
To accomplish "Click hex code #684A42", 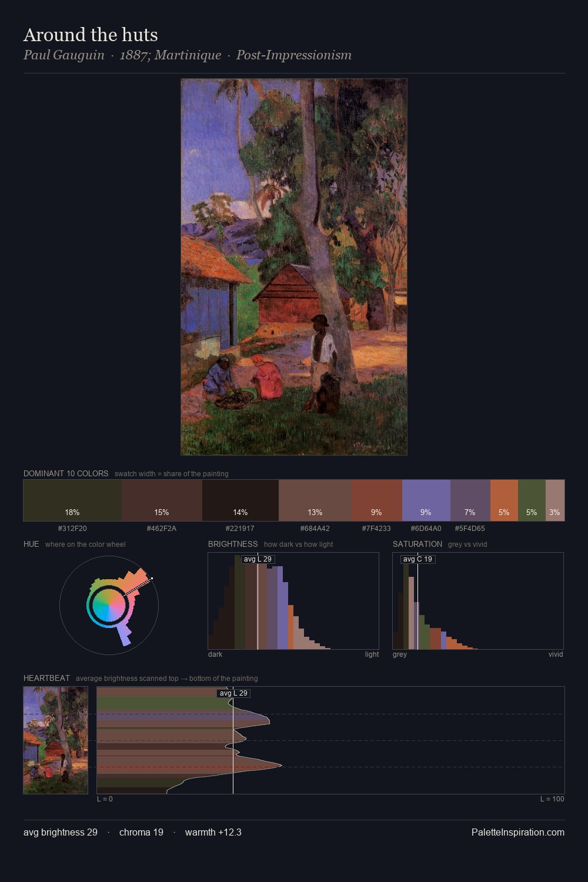I will coord(315,529).
